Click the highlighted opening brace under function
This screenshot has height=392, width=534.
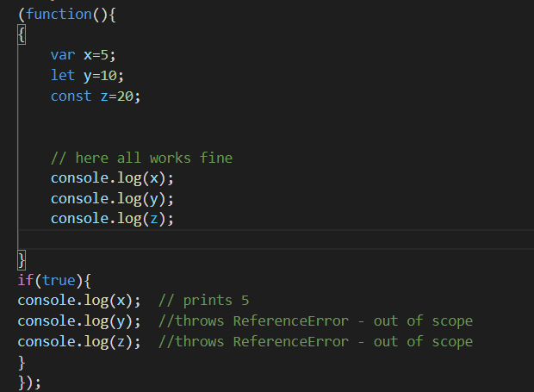[x=22, y=35]
